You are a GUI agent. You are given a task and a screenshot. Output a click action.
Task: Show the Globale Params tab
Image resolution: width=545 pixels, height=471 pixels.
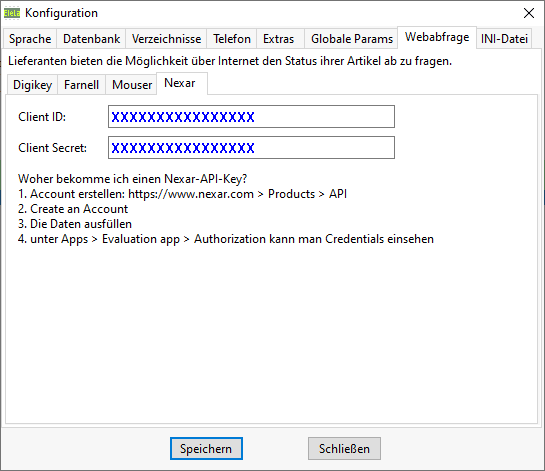pos(352,39)
